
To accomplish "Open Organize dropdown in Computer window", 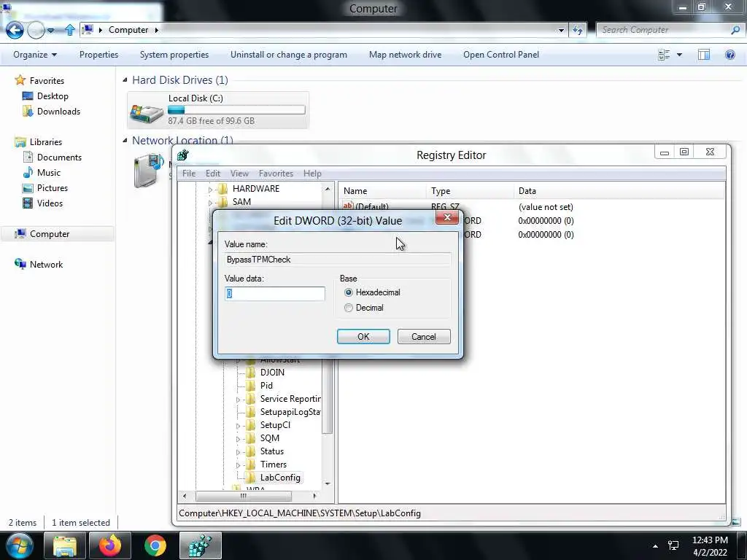I will 35,55.
